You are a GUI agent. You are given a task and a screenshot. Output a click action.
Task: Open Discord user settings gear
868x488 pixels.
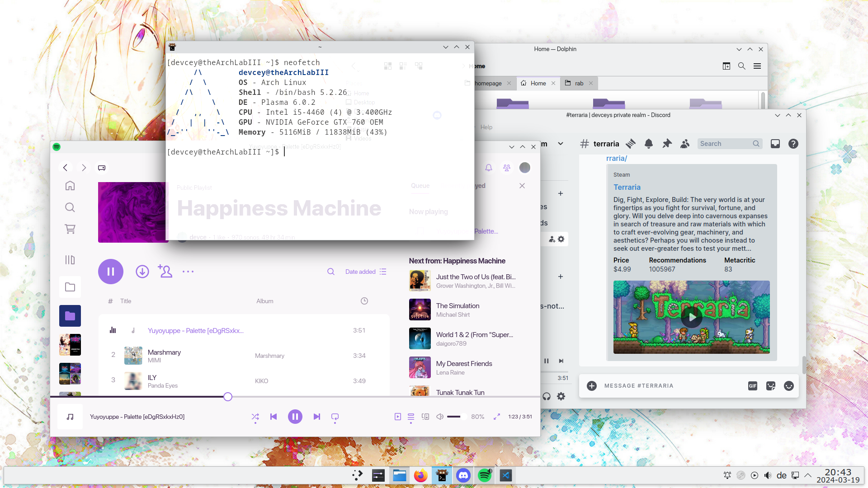(561, 396)
